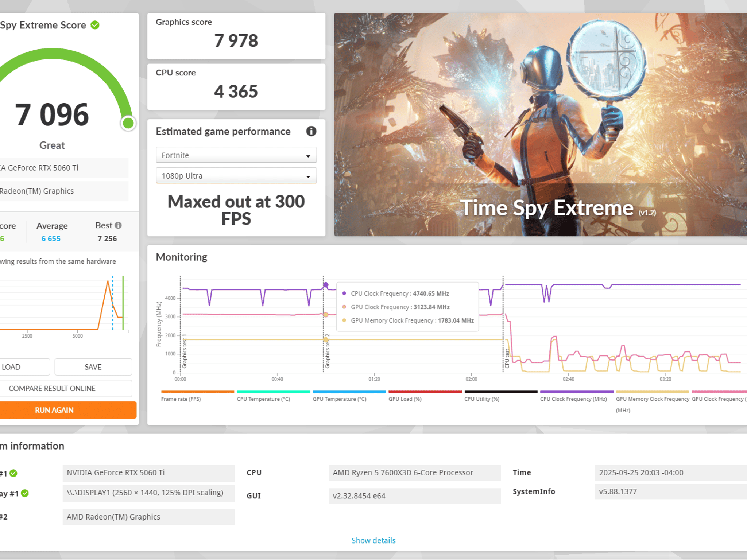Toggle Frame rate (FPS) legend series
747x560 pixels.
click(x=197, y=396)
